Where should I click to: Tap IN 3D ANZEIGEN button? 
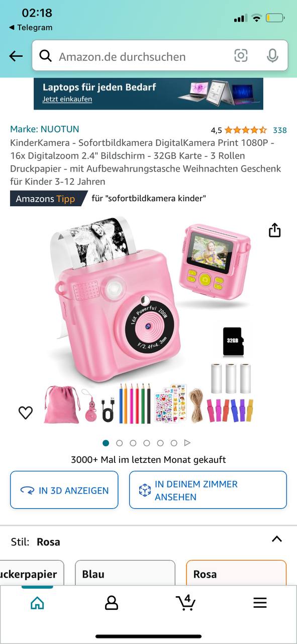pyautogui.click(x=64, y=490)
